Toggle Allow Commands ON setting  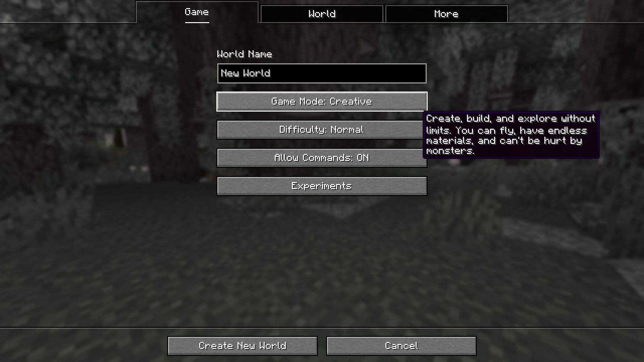pos(322,157)
